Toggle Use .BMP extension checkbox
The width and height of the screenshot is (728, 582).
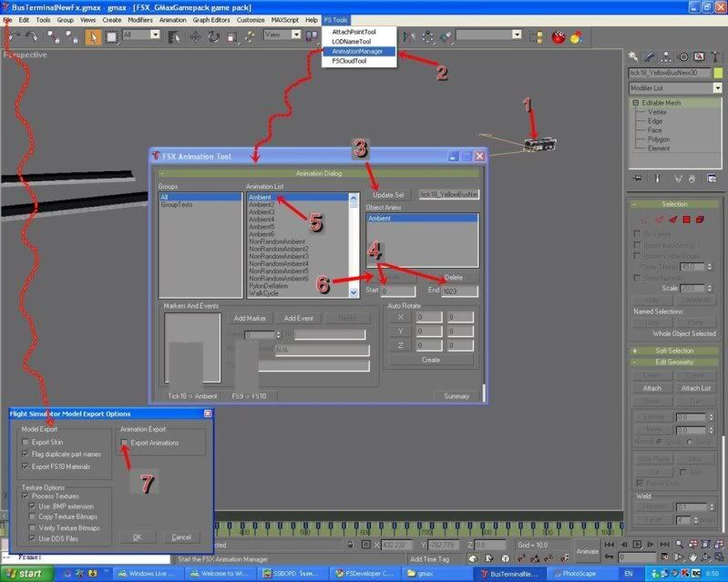(x=32, y=505)
